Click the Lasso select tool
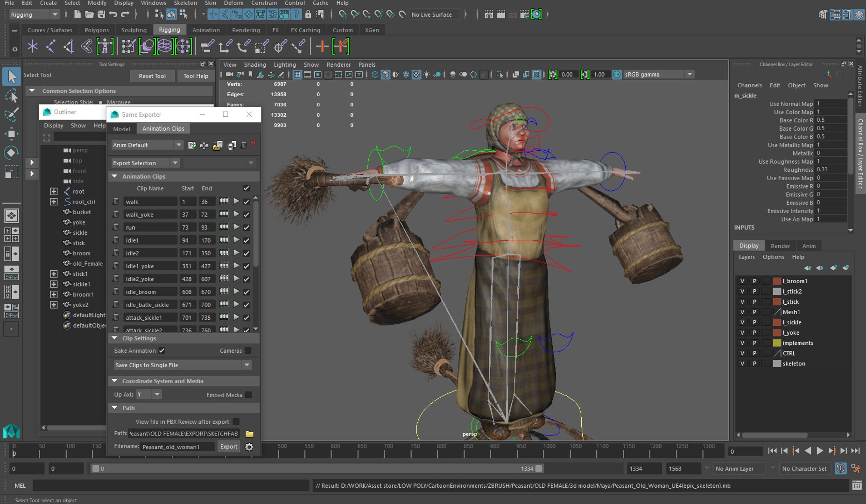 (x=11, y=96)
